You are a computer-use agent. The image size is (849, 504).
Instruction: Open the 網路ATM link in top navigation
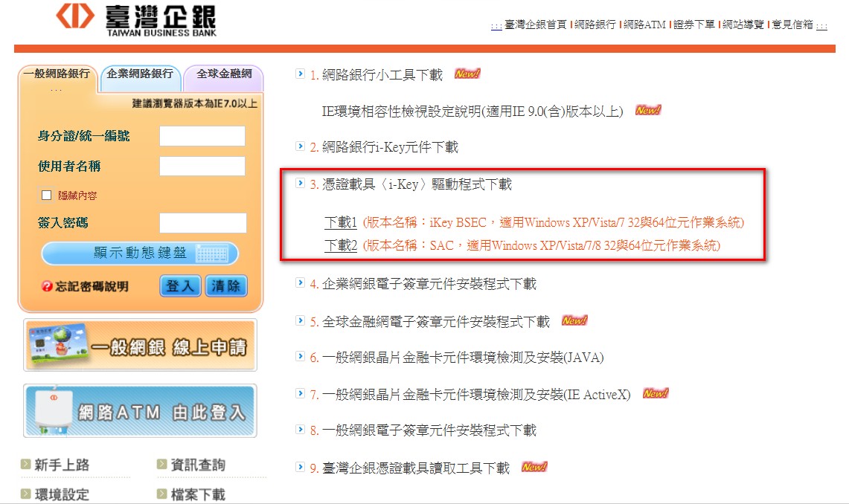point(644,25)
